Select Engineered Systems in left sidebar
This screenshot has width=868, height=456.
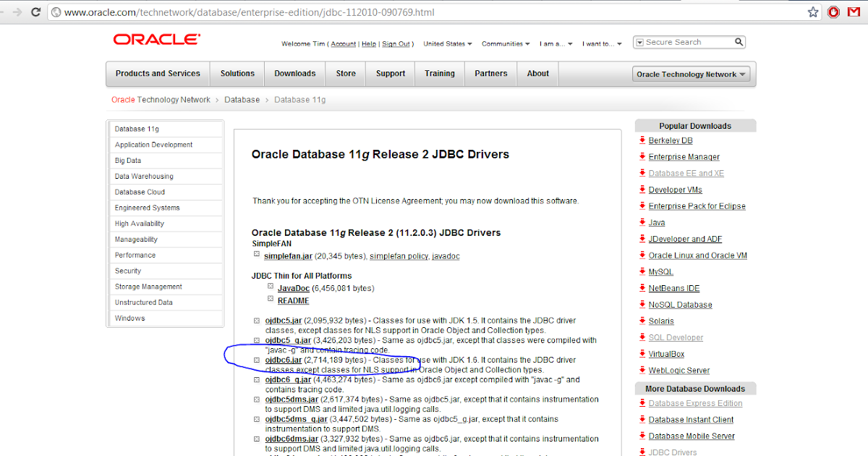[x=166, y=208]
